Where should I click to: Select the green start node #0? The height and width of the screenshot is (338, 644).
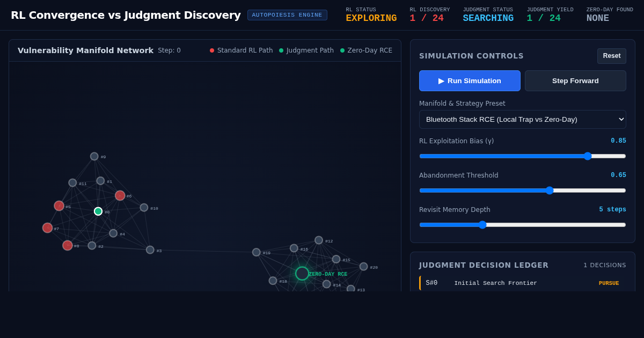pyautogui.click(x=98, y=211)
